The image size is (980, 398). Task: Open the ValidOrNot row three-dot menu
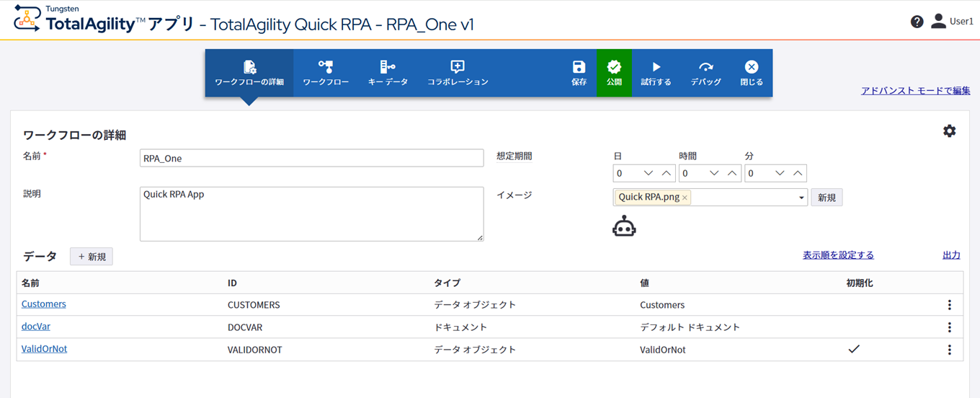click(x=950, y=350)
